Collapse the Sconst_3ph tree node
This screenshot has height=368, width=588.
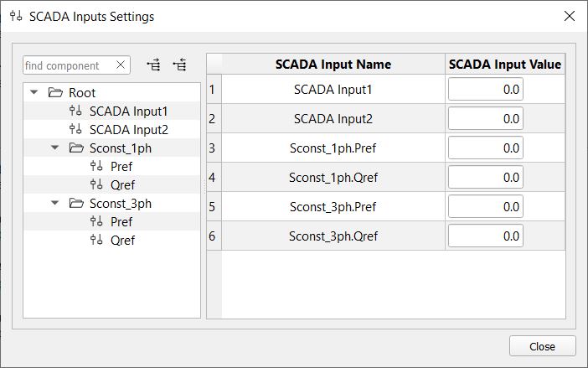click(54, 203)
